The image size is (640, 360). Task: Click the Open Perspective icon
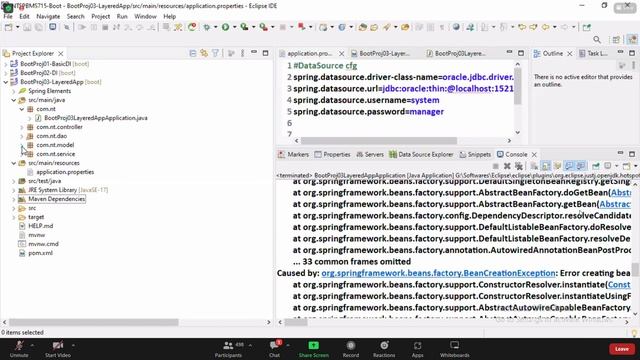pos(616,40)
